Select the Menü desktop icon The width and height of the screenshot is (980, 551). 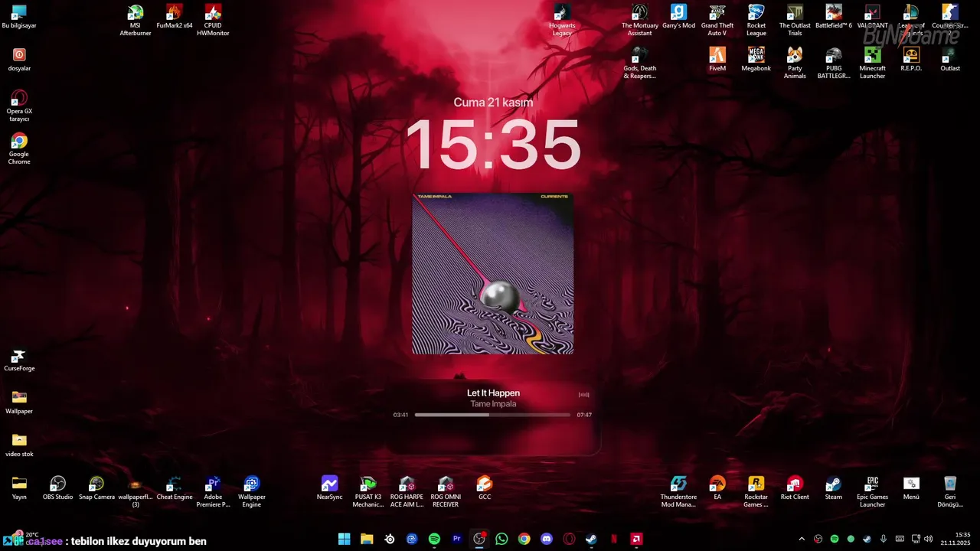coord(911,488)
